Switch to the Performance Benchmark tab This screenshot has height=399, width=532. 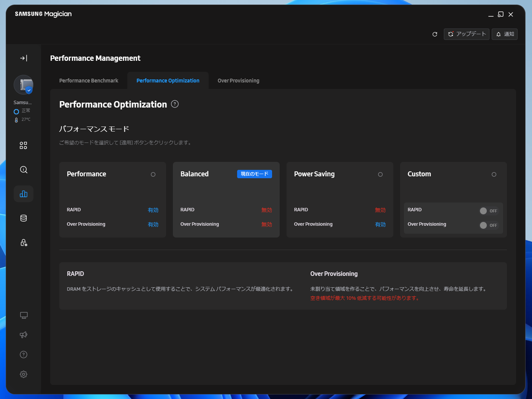(89, 81)
